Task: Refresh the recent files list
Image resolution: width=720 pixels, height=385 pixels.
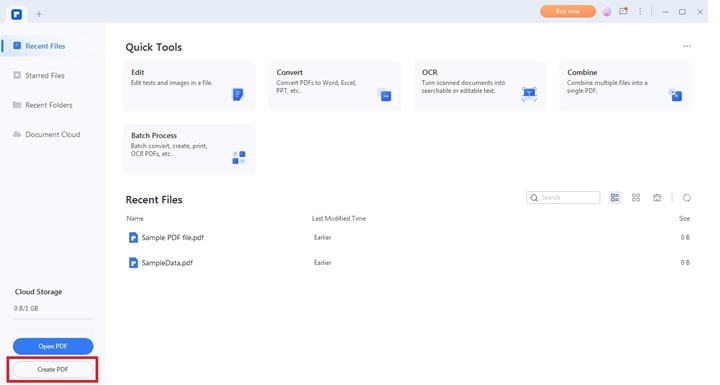Action: (686, 198)
